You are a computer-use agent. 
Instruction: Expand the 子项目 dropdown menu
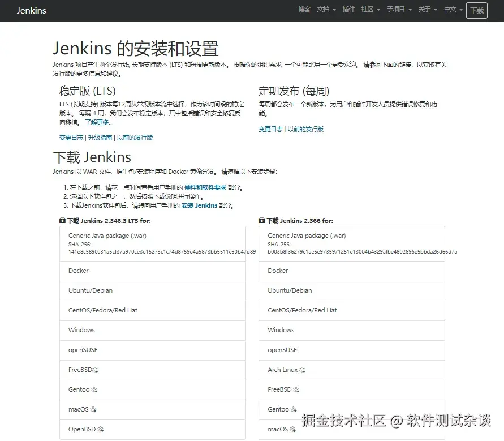point(399,9)
